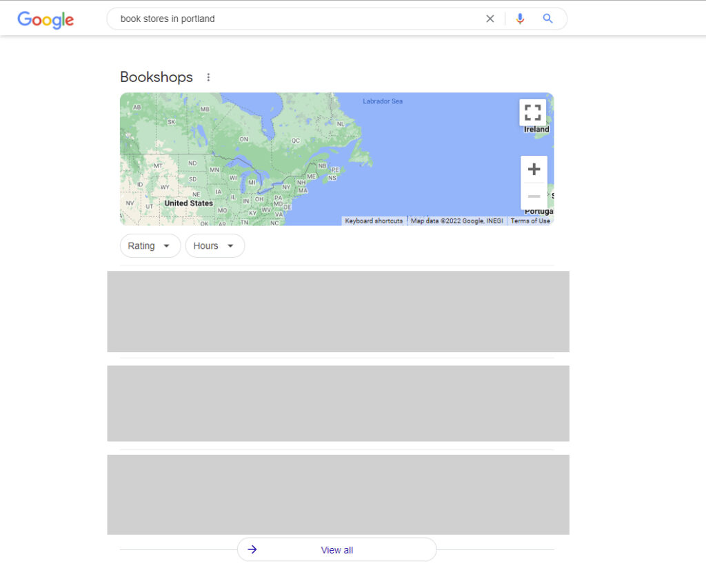Clear the search text with the X icon
Image resolution: width=706 pixels, height=588 pixels.
[490, 19]
